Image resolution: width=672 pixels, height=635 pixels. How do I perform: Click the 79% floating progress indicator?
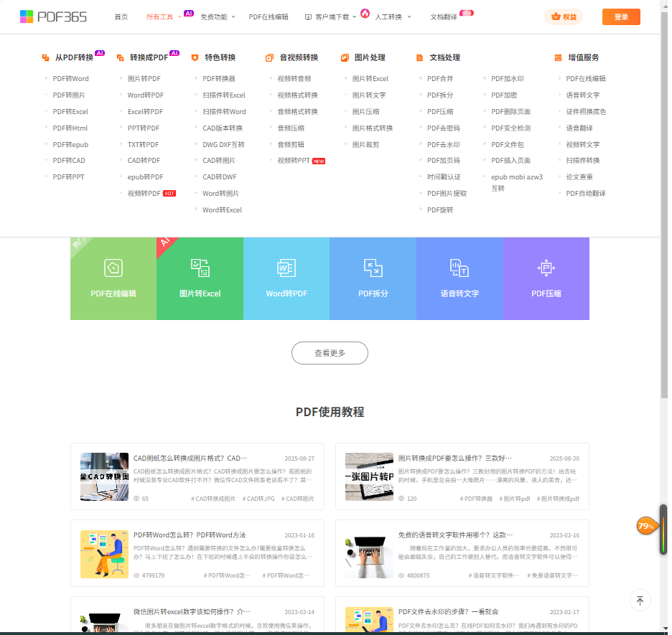(646, 526)
